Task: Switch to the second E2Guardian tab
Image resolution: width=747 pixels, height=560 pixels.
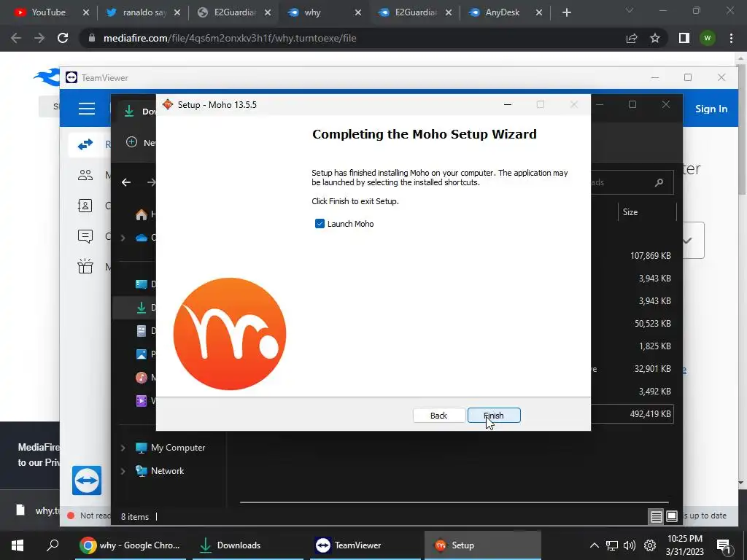Action: click(413, 12)
